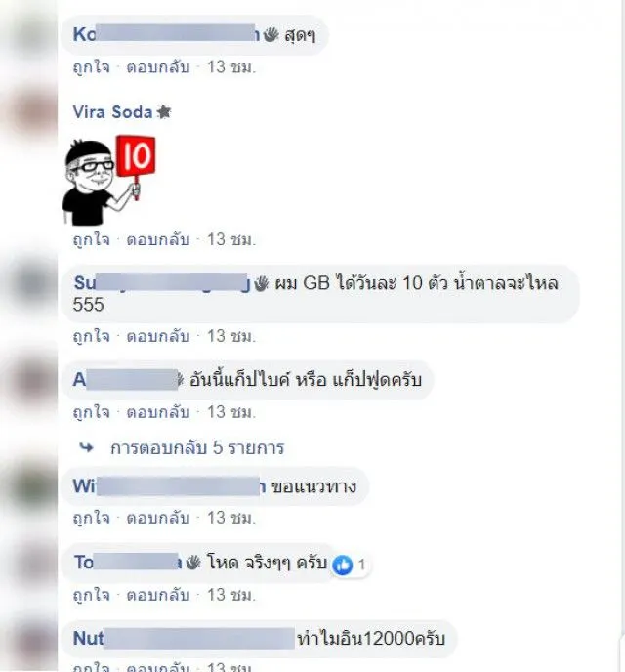Like the สุดๆ comment with ถูกใจ
625x672 pixels.
pyautogui.click(x=91, y=67)
